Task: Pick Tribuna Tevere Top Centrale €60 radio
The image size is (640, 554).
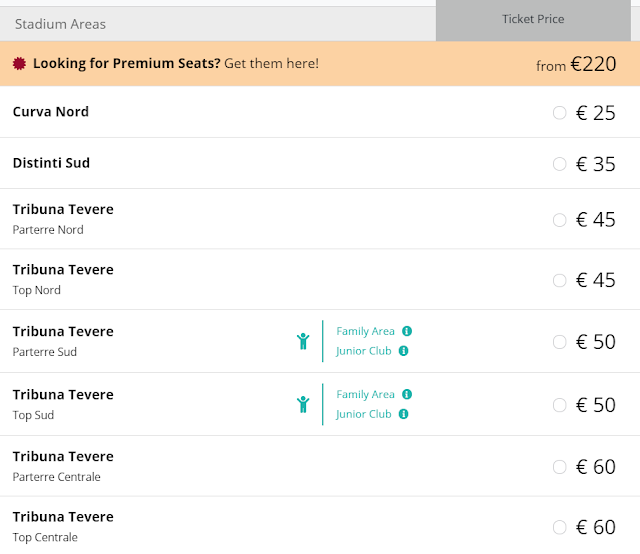Action: [560, 527]
